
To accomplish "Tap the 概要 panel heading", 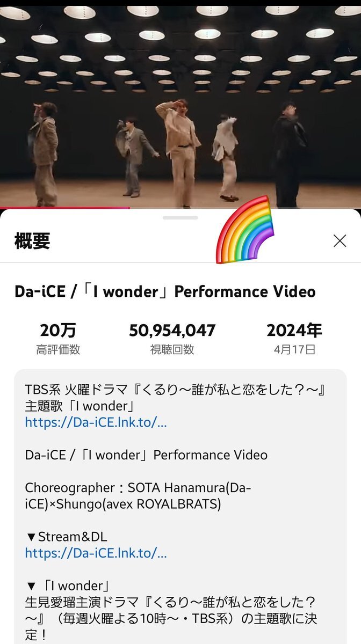I will click(32, 241).
